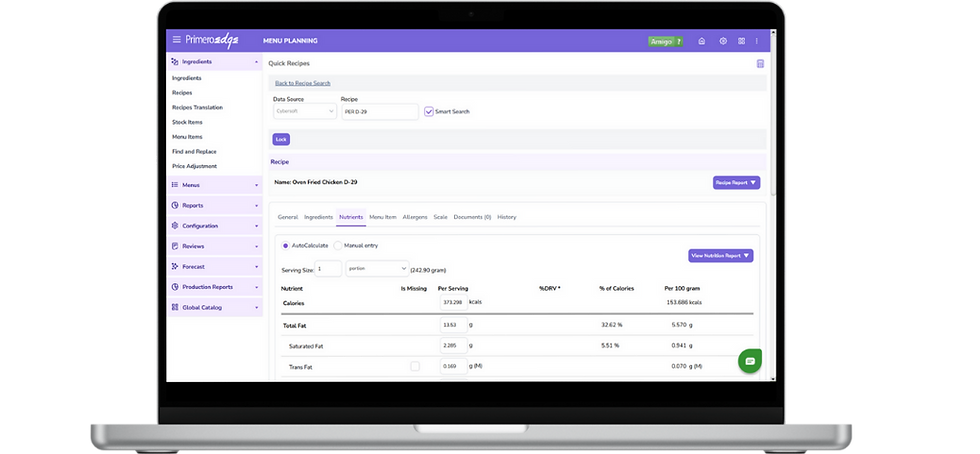The image size is (980, 454).
Task: Open the Amigo help badge
Action: [x=666, y=41]
